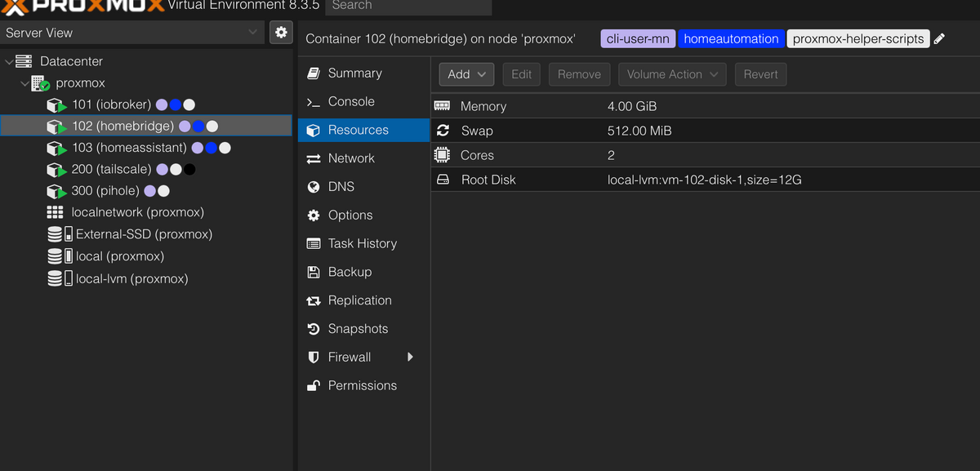The height and width of the screenshot is (471, 980).
Task: Click the Root Disk drive icon
Action: [443, 180]
